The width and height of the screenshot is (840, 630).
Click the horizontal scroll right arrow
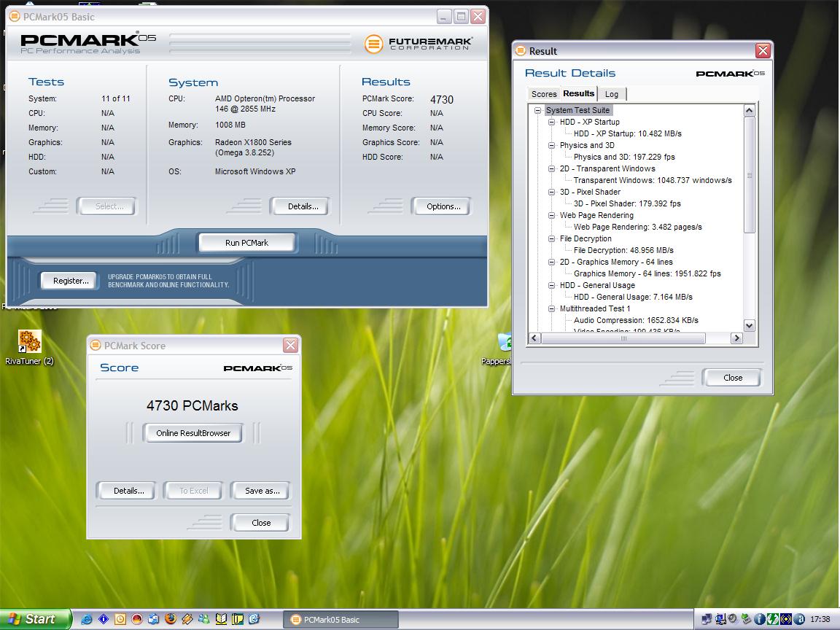(736, 338)
